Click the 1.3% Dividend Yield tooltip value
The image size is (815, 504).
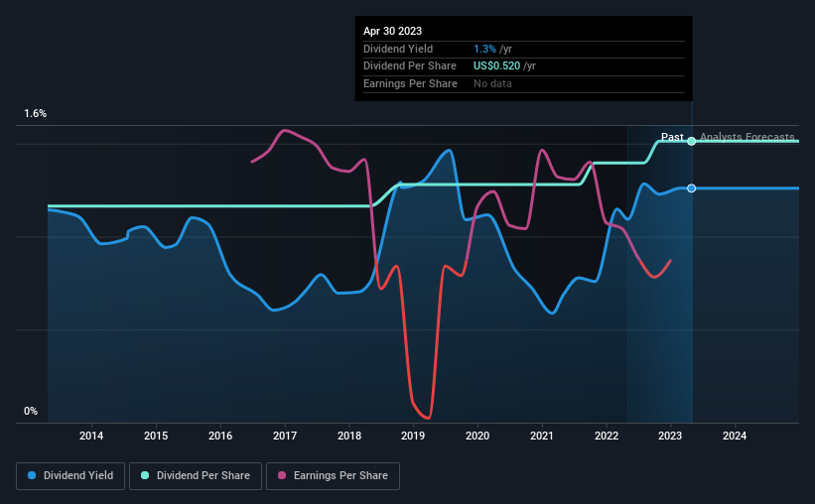[x=484, y=49]
